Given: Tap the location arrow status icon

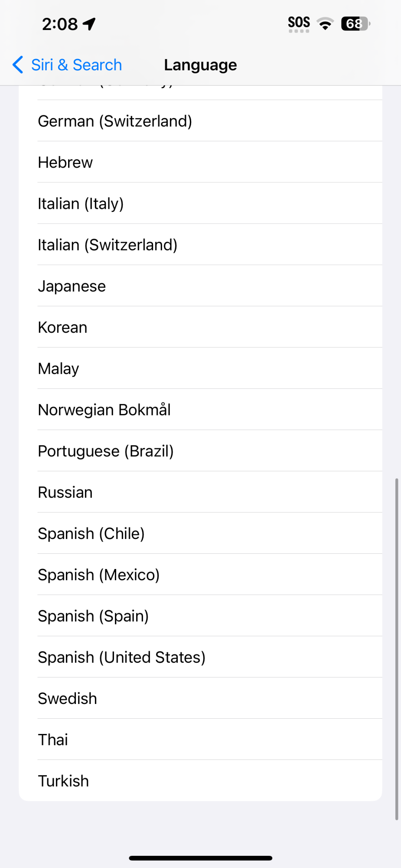Looking at the screenshot, I should tap(89, 24).
